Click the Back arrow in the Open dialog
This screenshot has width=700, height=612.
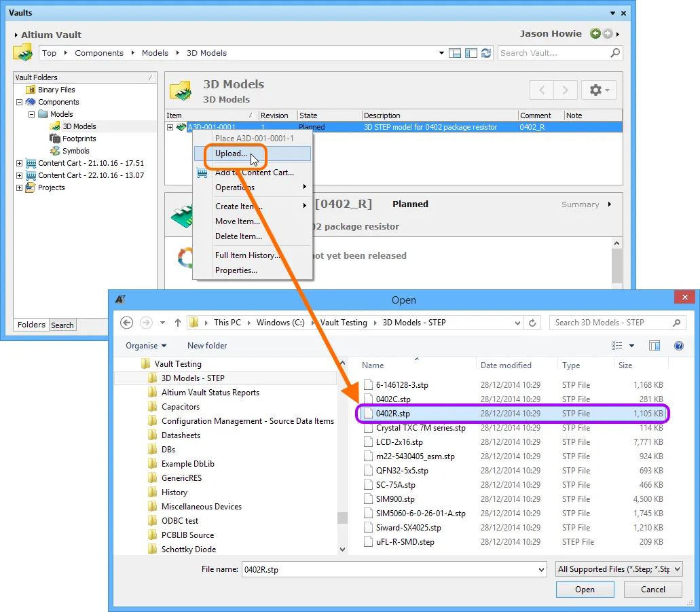[127, 323]
